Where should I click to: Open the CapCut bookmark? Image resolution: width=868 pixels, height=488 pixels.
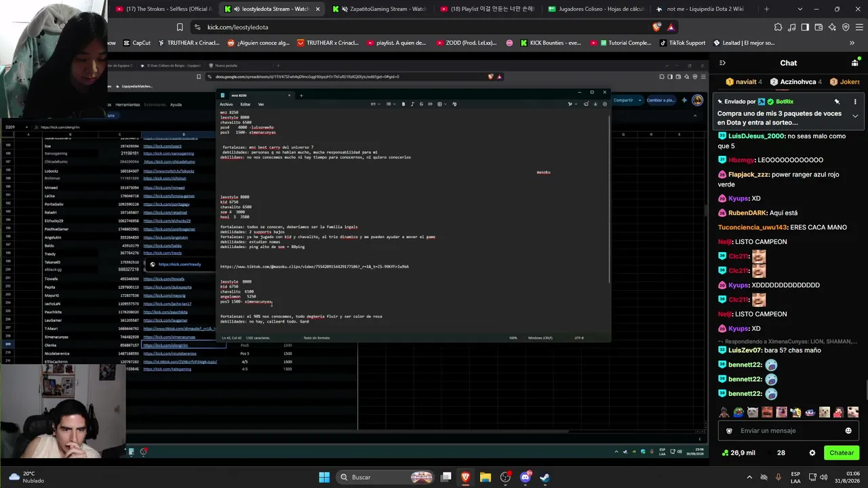137,43
